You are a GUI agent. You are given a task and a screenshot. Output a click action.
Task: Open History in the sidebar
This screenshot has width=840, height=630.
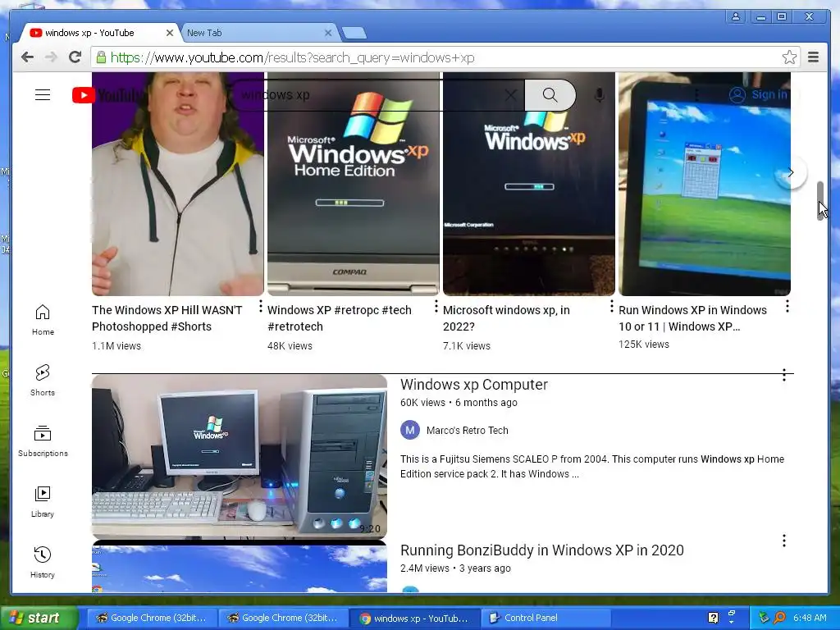point(43,563)
